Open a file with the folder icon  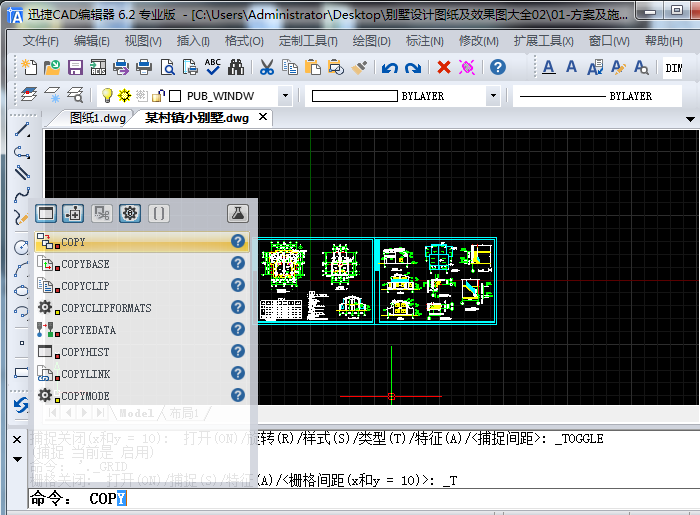point(52,67)
